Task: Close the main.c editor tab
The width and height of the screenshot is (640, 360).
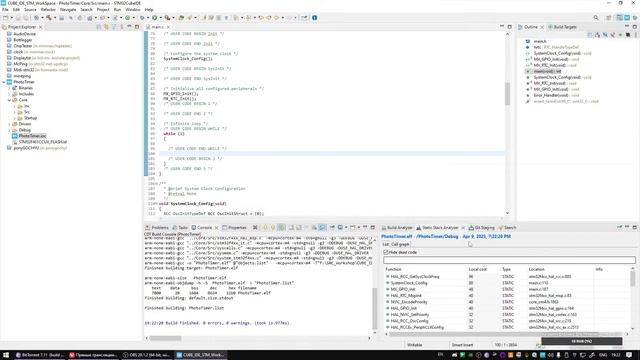Action: coord(168,27)
